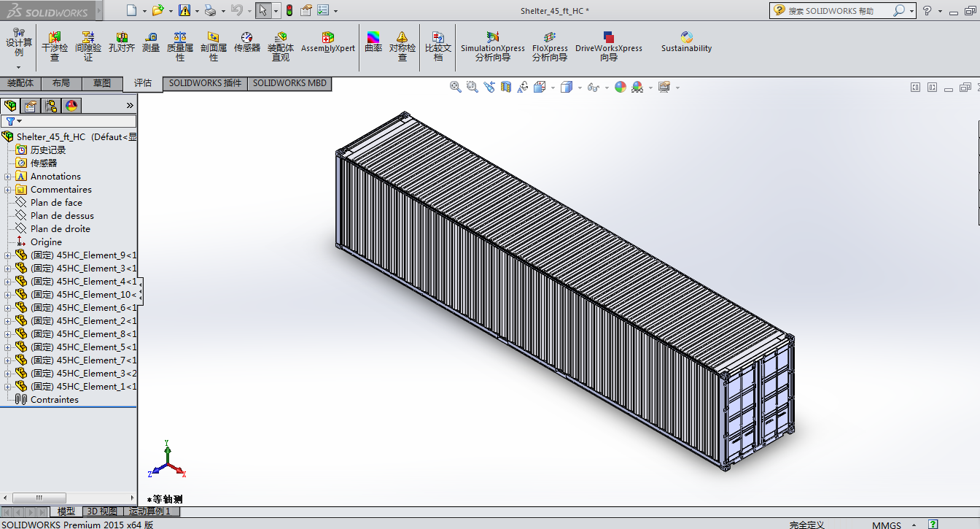
Task: Open the Sustainability tool
Action: point(686,42)
